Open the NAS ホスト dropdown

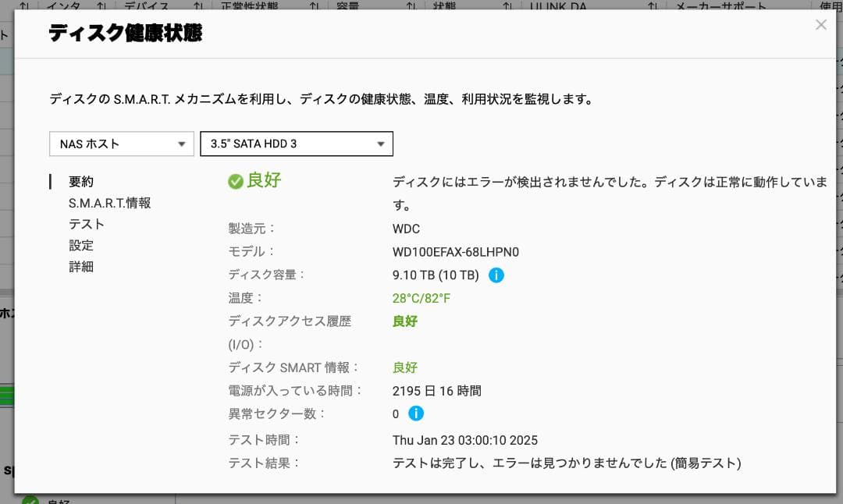click(x=121, y=144)
